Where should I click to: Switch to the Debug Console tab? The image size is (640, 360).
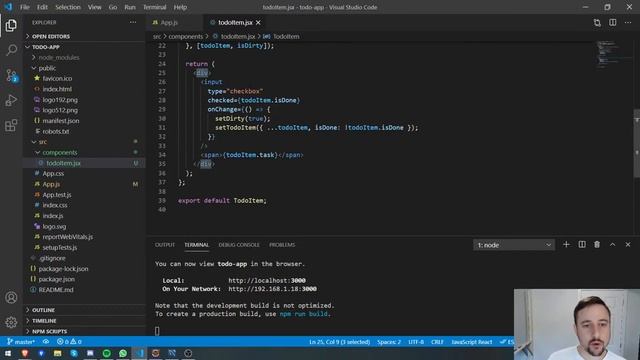point(239,245)
